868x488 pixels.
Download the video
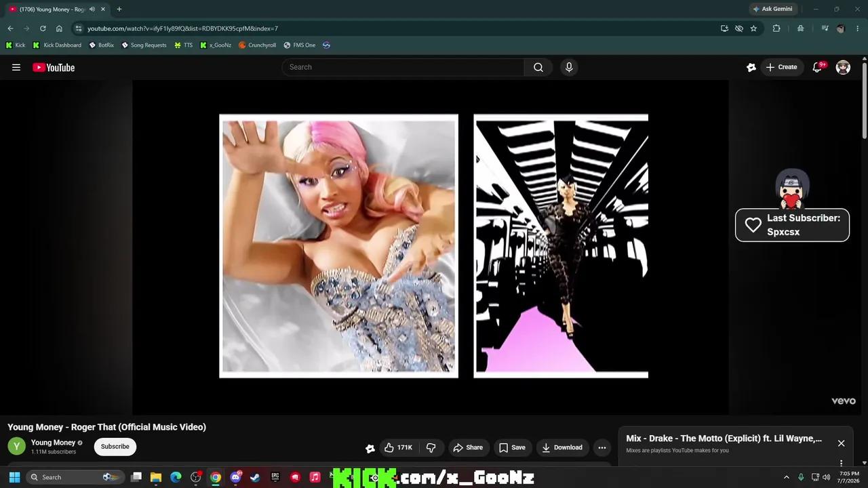[561, 447]
